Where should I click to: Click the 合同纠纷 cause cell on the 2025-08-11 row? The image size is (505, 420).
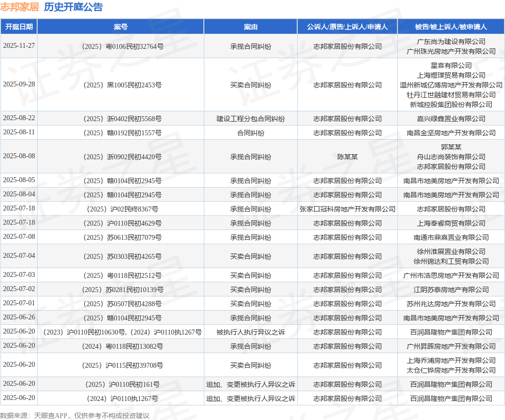pos(251,133)
